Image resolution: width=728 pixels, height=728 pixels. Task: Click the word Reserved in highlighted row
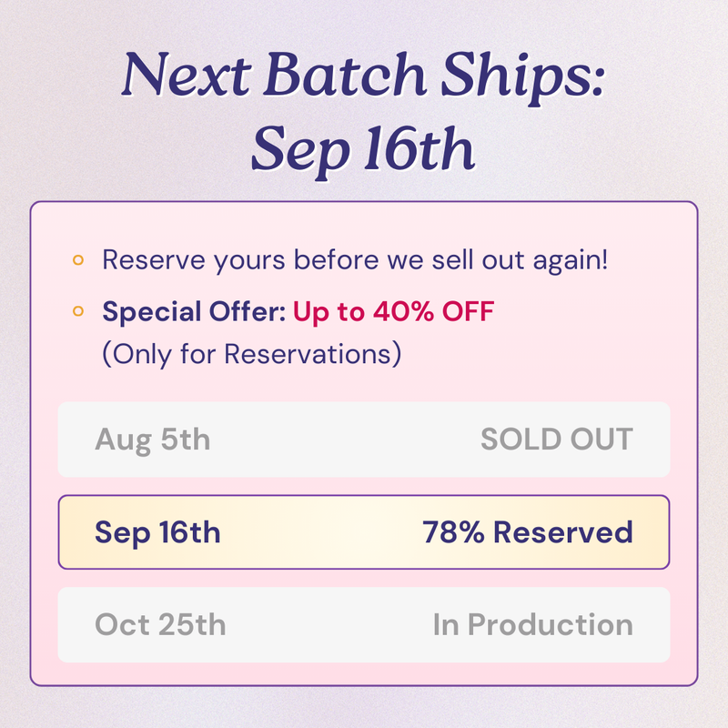[563, 532]
